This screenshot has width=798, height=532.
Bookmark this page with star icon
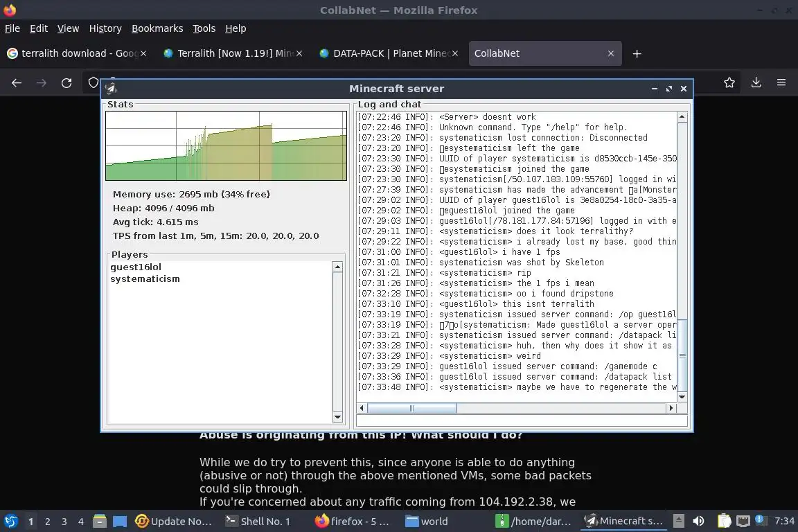tap(729, 82)
